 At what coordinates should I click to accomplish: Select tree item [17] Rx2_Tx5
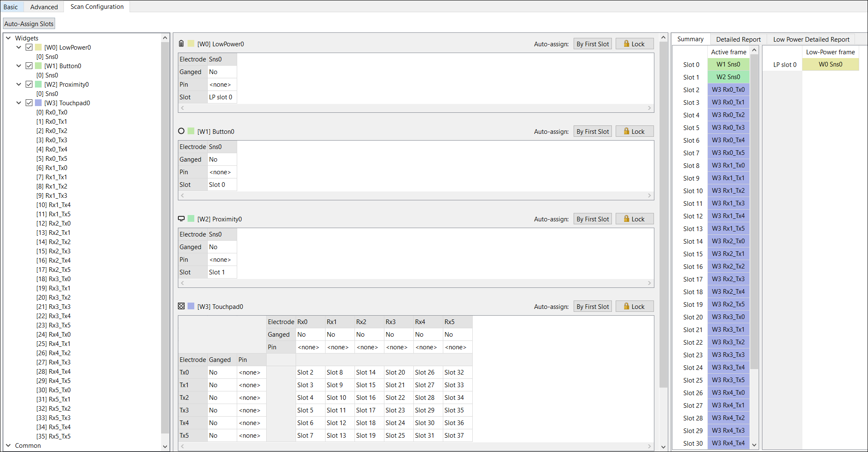(53, 269)
